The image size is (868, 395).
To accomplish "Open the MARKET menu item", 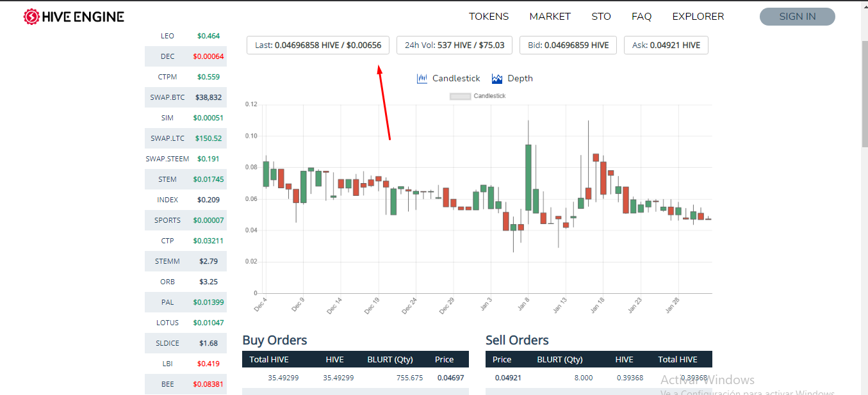I will 550,17.
